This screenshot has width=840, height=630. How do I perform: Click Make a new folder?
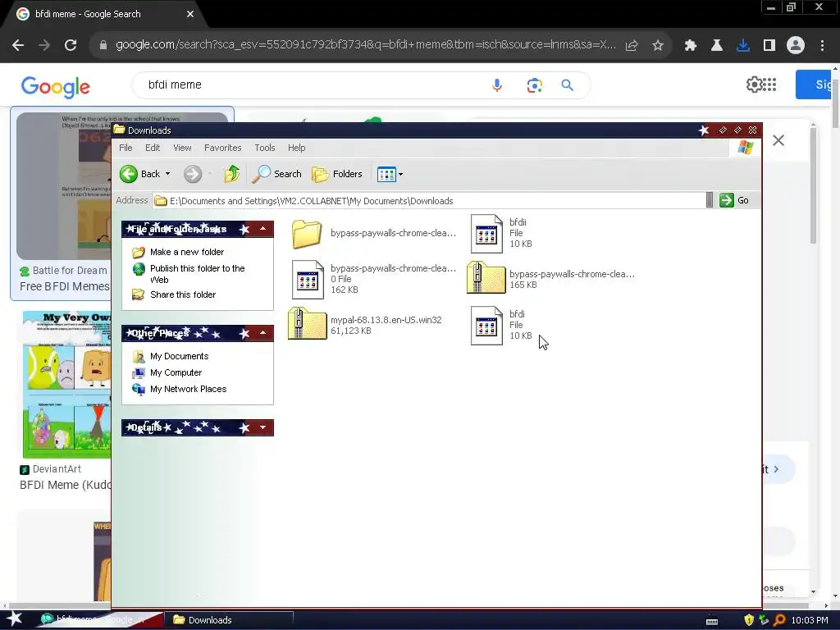pyautogui.click(x=187, y=252)
